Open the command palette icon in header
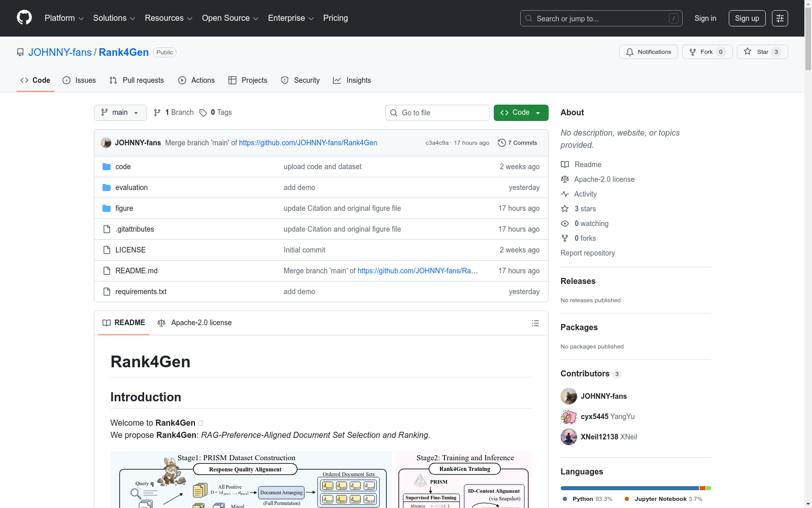812x508 pixels. (780, 18)
